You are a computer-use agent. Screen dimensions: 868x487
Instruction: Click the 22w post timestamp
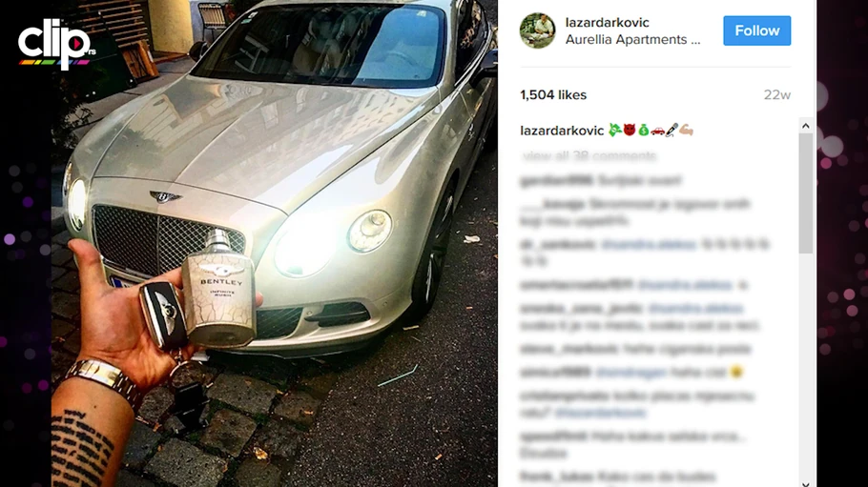[777, 95]
